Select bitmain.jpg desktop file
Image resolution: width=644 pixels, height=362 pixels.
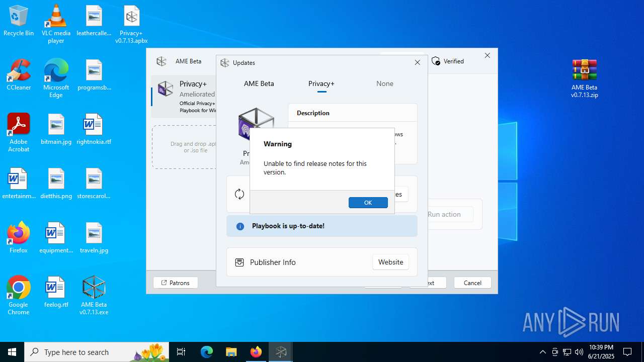[x=56, y=130]
